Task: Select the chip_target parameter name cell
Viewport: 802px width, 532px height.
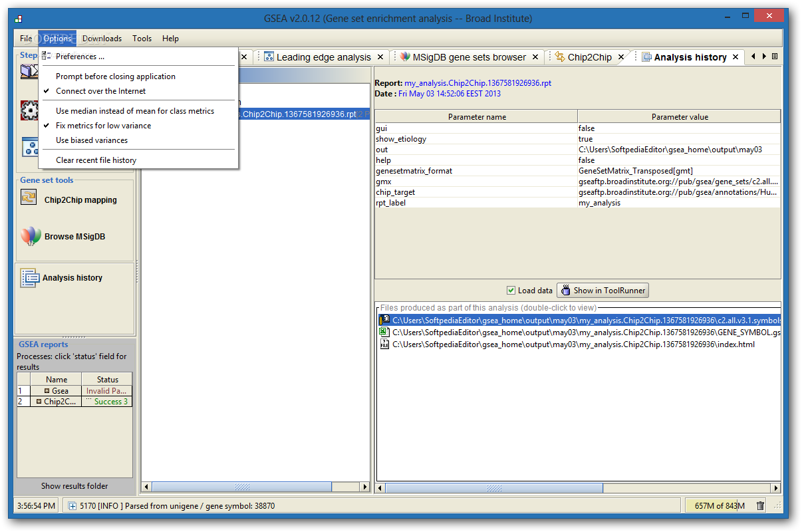Action: (476, 192)
